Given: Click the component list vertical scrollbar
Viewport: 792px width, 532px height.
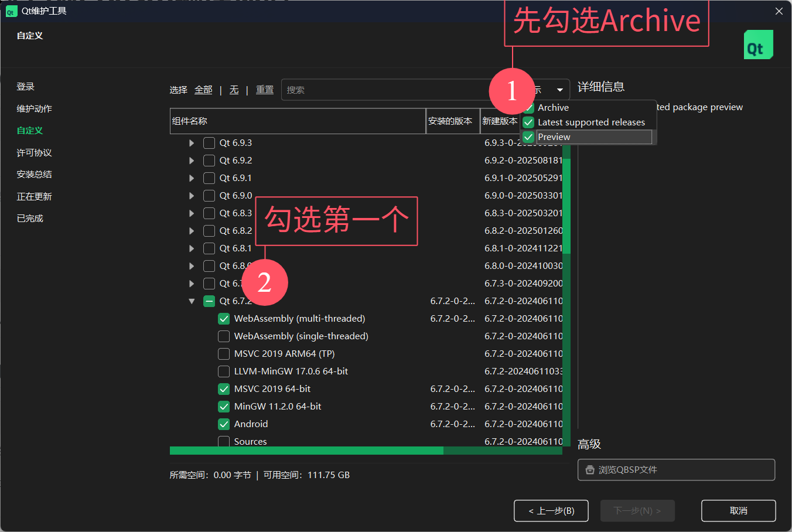Looking at the screenshot, I should [566, 199].
